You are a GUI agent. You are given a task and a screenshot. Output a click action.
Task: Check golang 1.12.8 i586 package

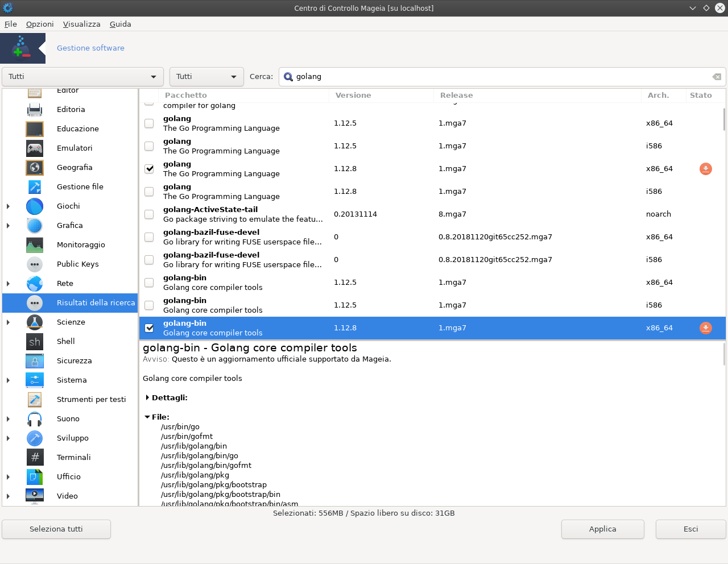pyautogui.click(x=149, y=192)
